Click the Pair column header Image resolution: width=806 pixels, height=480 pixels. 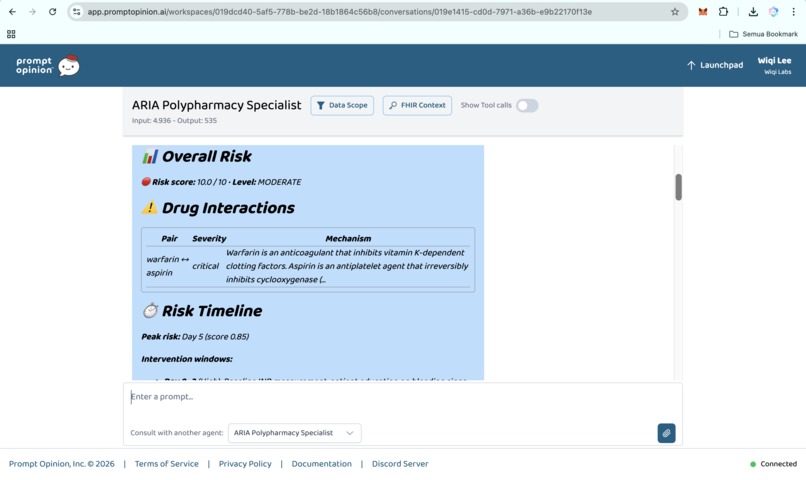coord(169,238)
